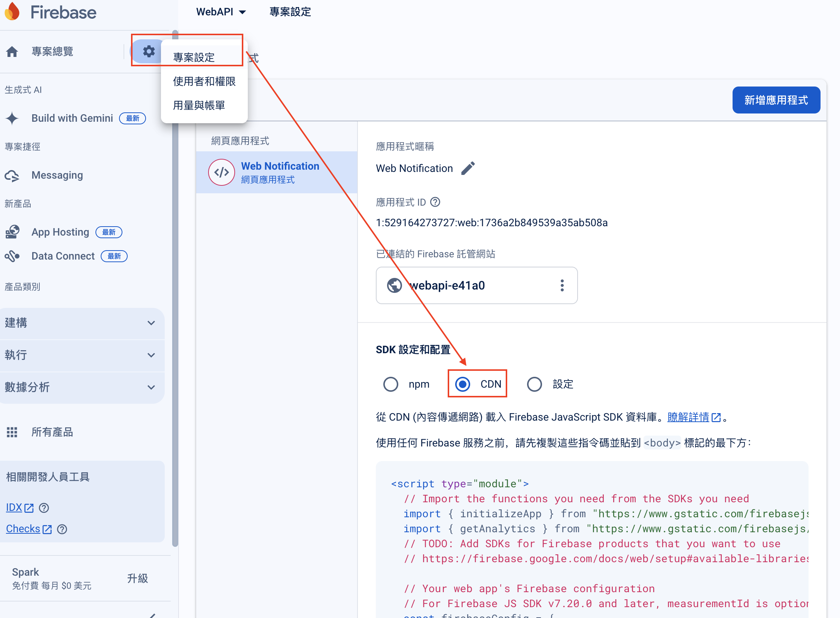Choose 用量與帳單 from the gear menu
The image size is (840, 618).
pyautogui.click(x=204, y=105)
